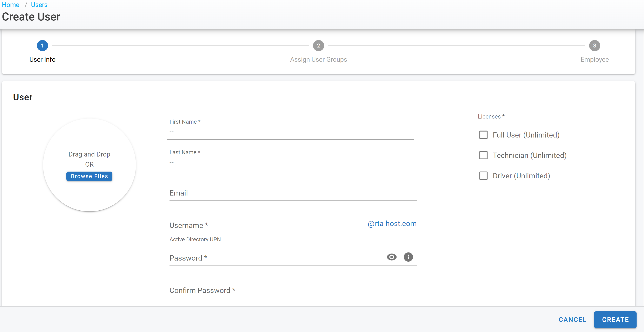Click step 1 circle icon

click(x=42, y=46)
